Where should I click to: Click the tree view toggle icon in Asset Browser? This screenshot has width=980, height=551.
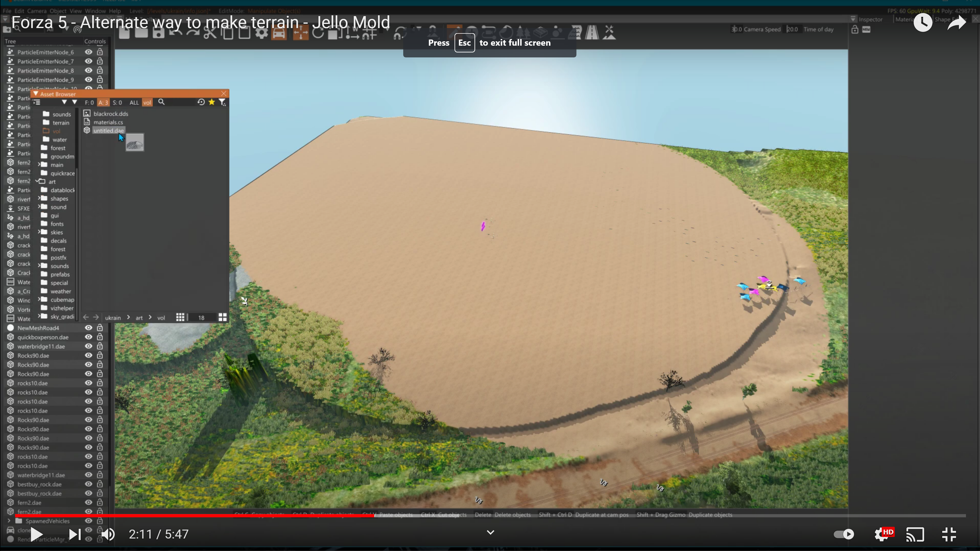36,102
